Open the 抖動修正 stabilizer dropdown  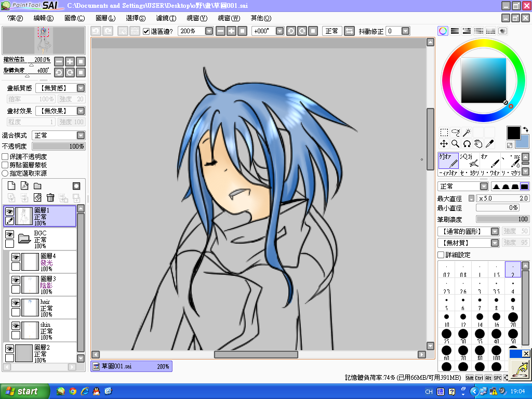pos(405,31)
